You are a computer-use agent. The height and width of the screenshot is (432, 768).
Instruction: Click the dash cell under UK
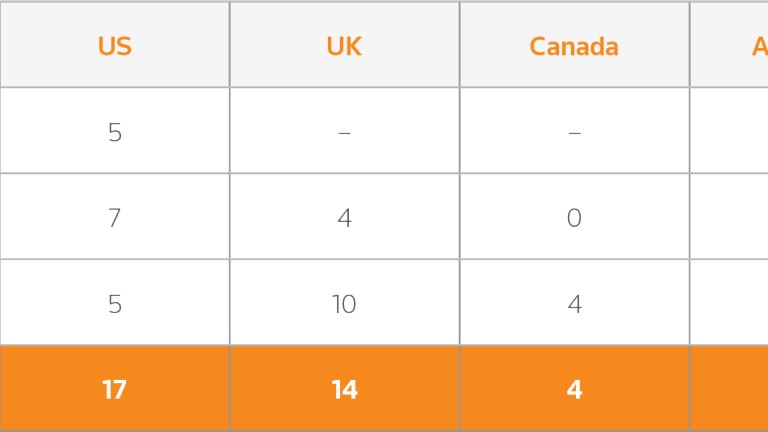[x=344, y=132]
